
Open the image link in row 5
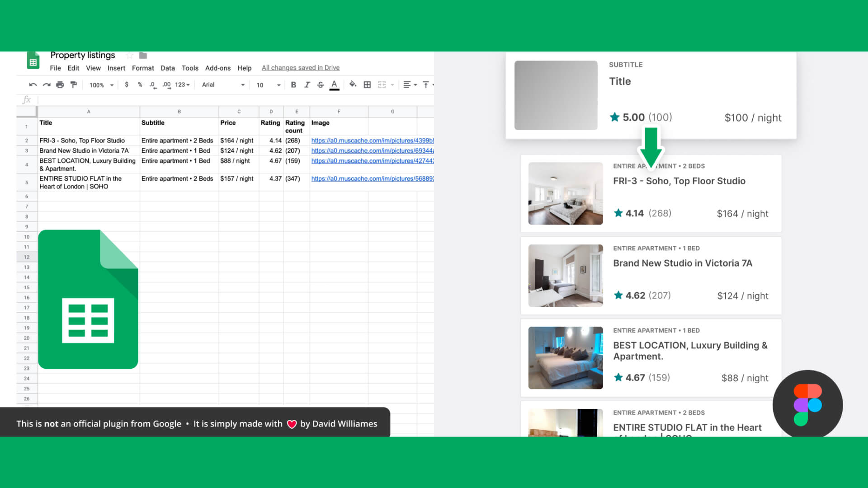(x=373, y=178)
